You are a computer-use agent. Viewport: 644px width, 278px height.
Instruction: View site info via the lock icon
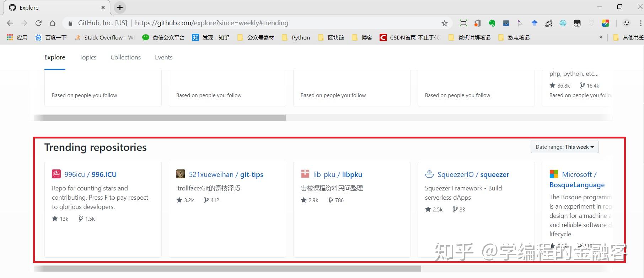pyautogui.click(x=70, y=23)
